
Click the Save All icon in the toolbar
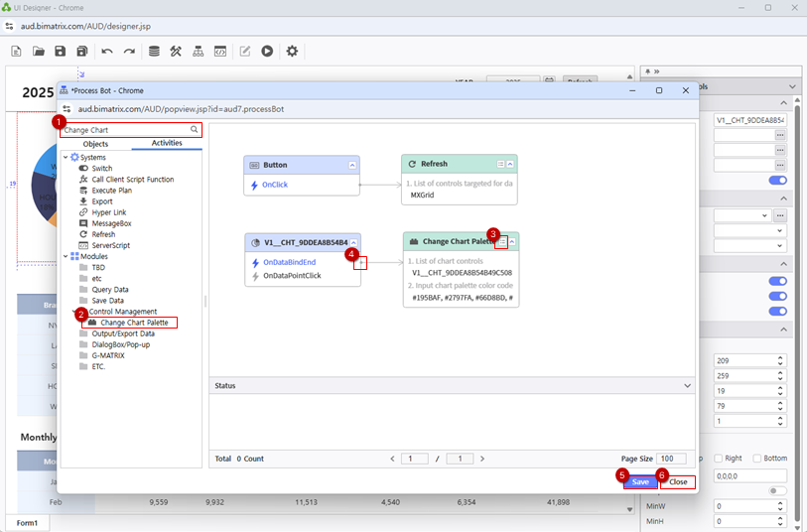[x=82, y=51]
